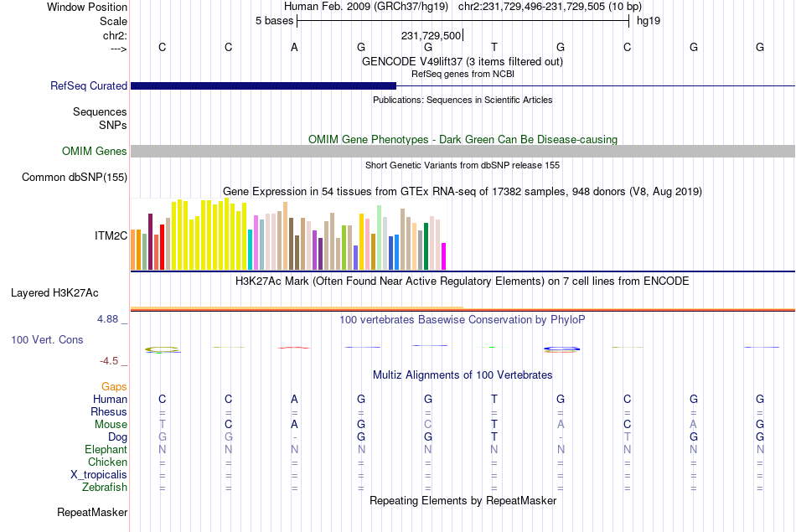Click the 231,729,500 position marker

click(x=431, y=35)
